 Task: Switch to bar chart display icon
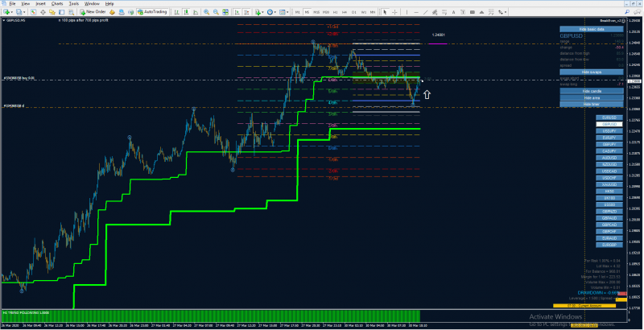pos(175,12)
